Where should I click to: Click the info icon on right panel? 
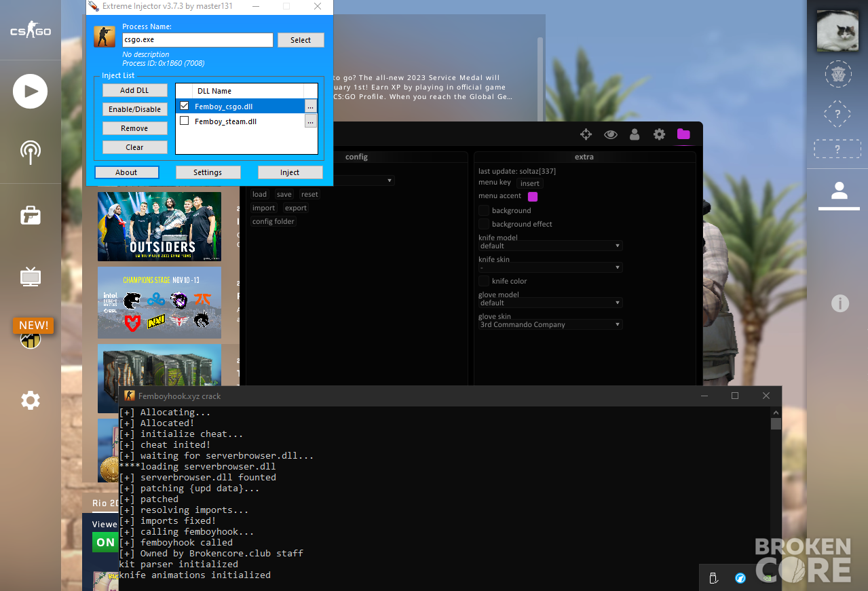(839, 303)
